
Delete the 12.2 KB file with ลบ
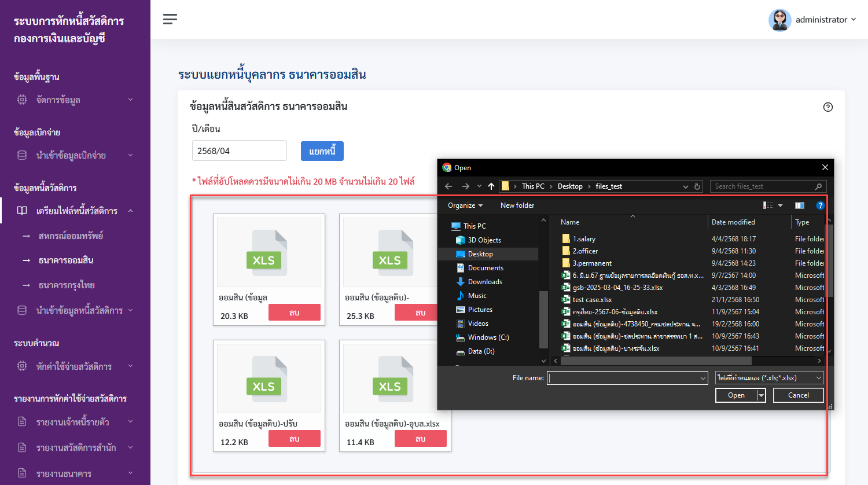[x=295, y=439]
